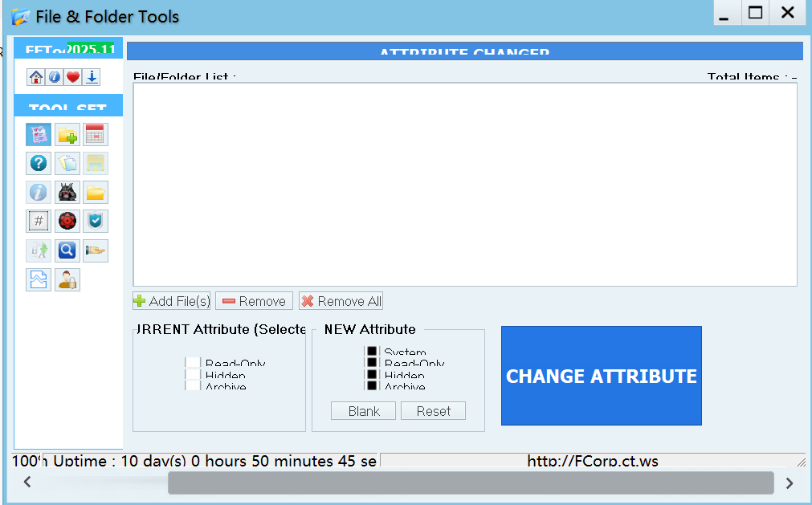Toggle the Read-Only checkbox under NEW Attribute
The image size is (812, 505).
371,363
